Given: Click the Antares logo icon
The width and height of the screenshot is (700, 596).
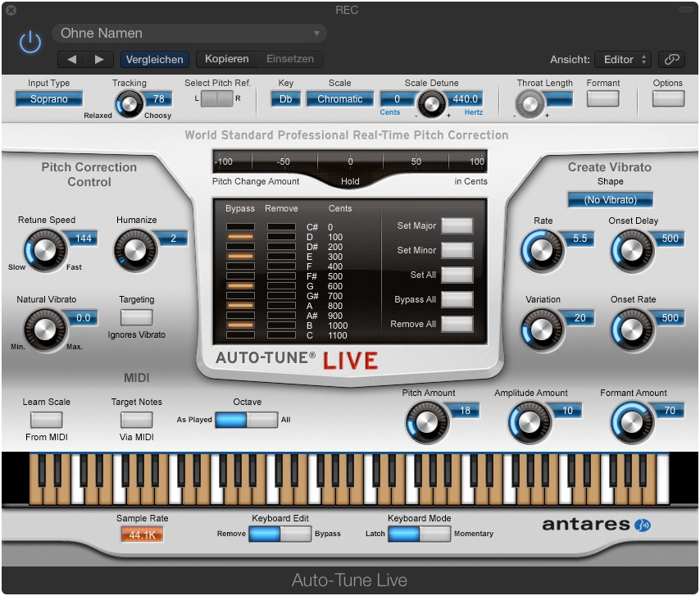Looking at the screenshot, I should point(643,525).
